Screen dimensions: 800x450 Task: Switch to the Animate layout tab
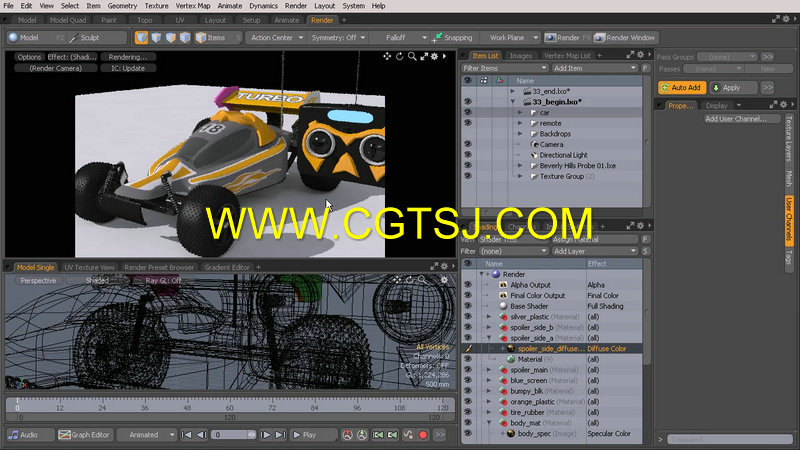287,20
